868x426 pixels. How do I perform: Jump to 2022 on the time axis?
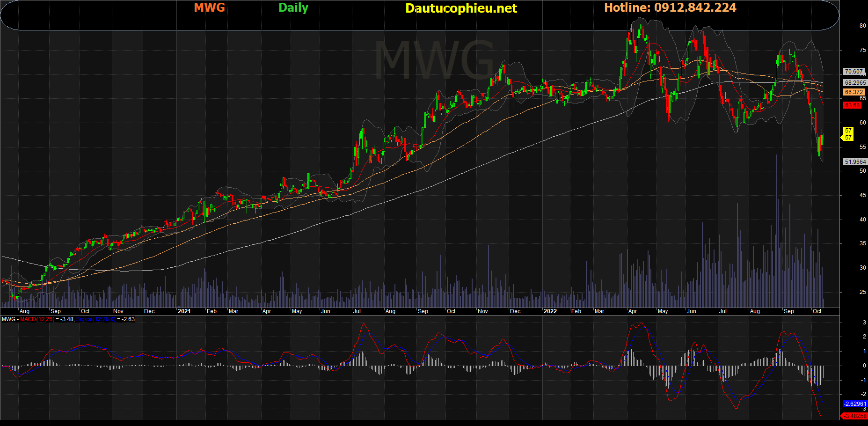coord(550,311)
